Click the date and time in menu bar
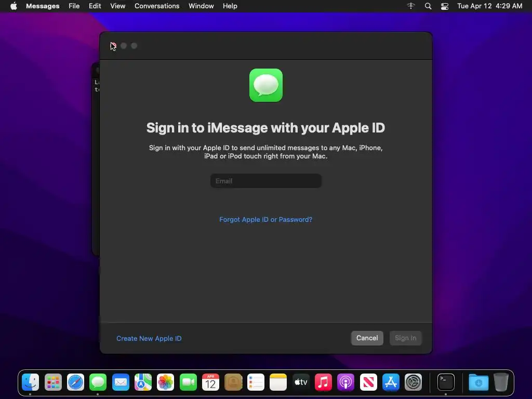This screenshot has width=532, height=399. (489, 6)
